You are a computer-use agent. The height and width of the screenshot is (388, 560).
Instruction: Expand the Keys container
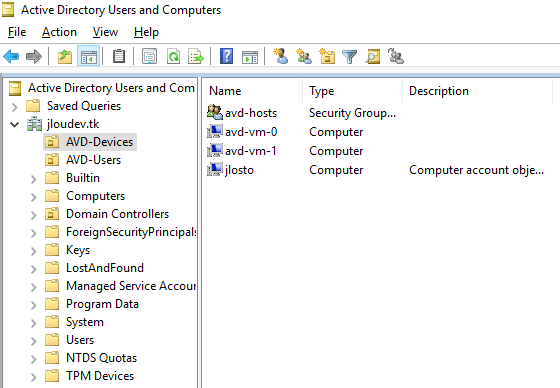tap(34, 251)
